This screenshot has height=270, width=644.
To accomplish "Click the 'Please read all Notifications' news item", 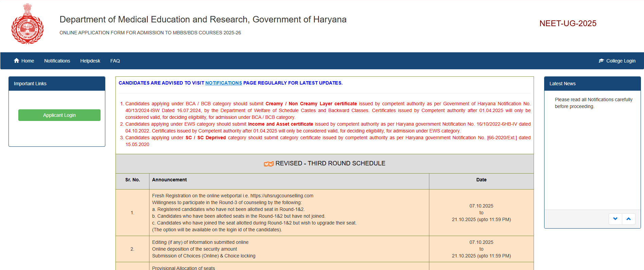I will click(x=593, y=103).
